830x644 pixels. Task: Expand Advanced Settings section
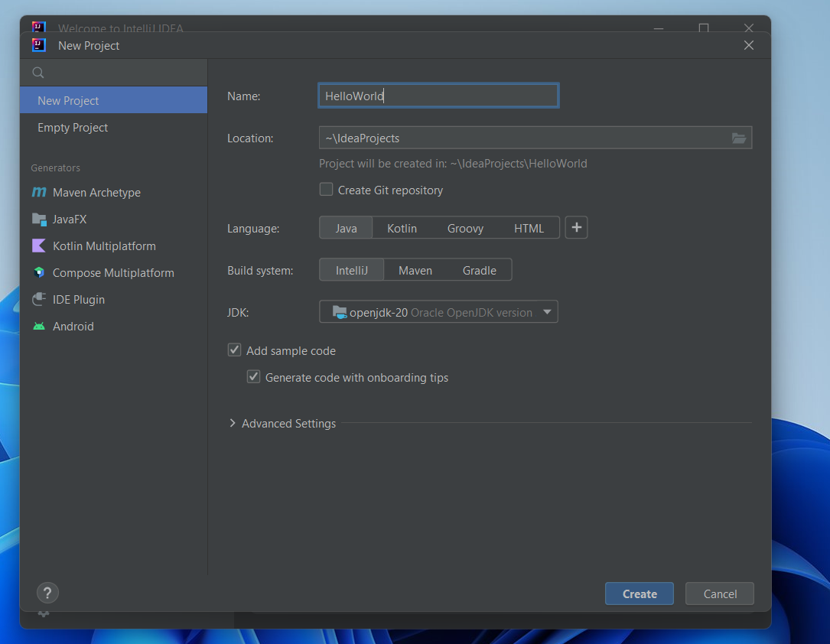click(x=233, y=423)
